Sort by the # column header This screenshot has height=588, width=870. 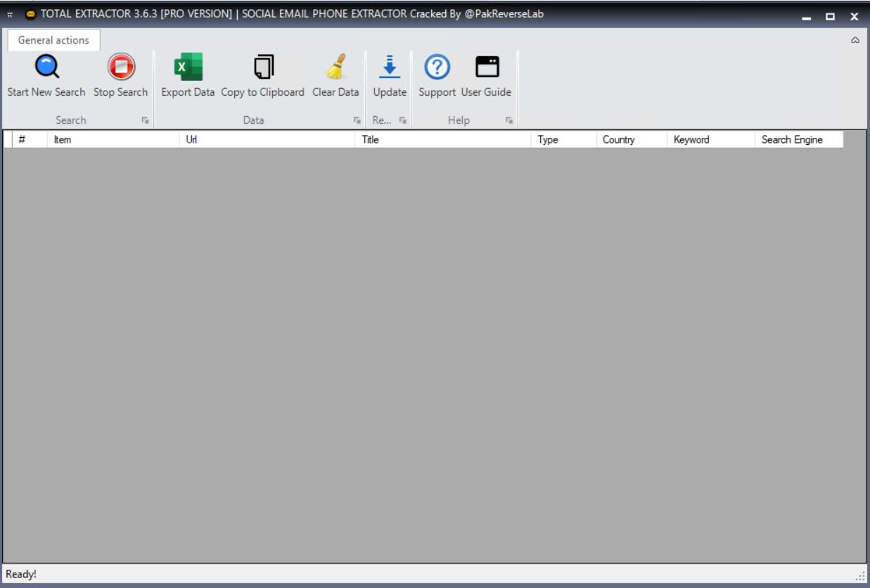tap(30, 139)
